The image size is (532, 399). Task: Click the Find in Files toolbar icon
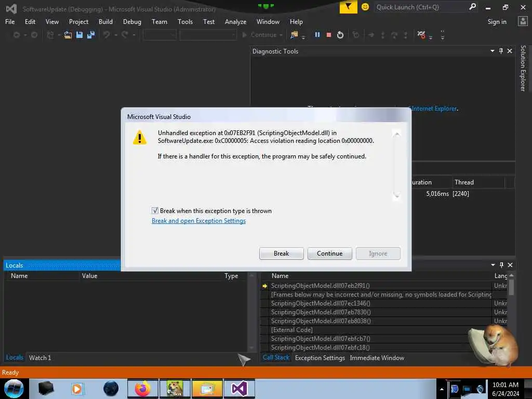pos(294,35)
